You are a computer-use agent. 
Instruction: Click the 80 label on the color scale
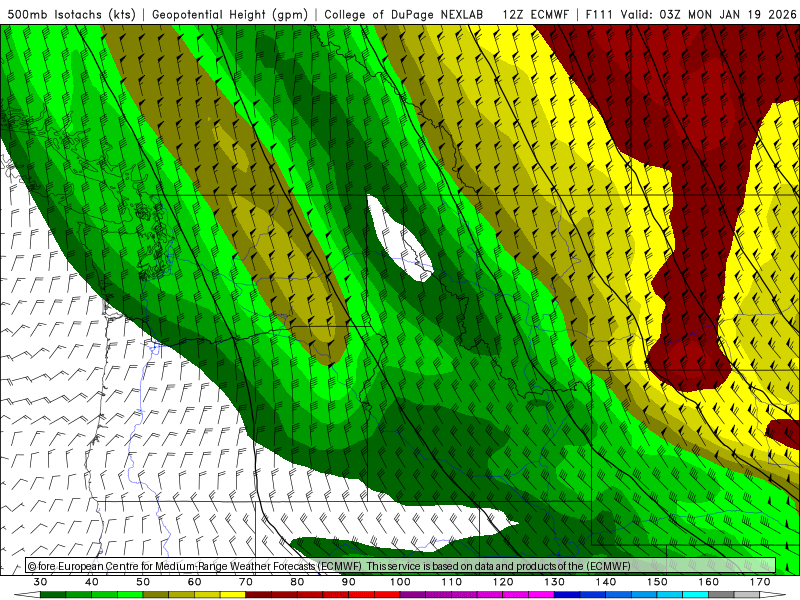[297, 582]
